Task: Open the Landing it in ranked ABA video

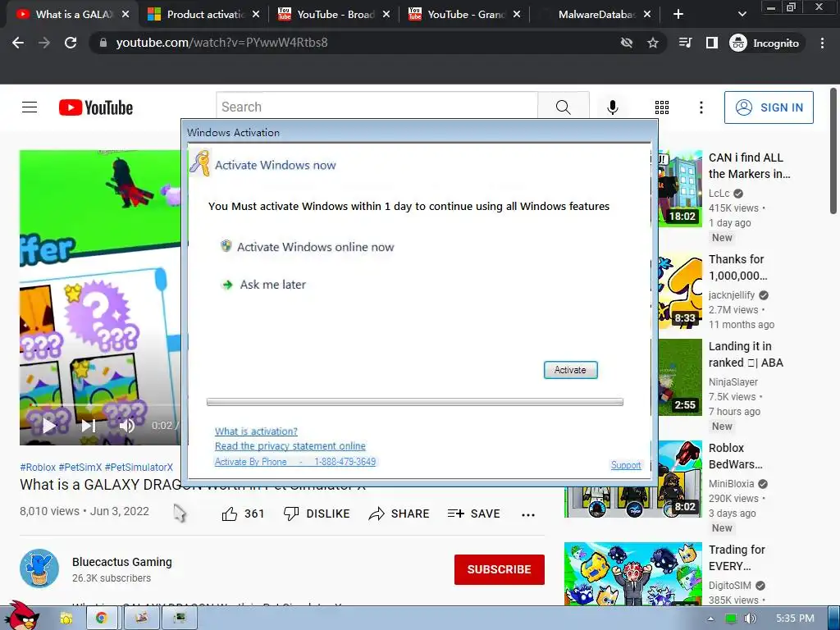Action: [746, 354]
